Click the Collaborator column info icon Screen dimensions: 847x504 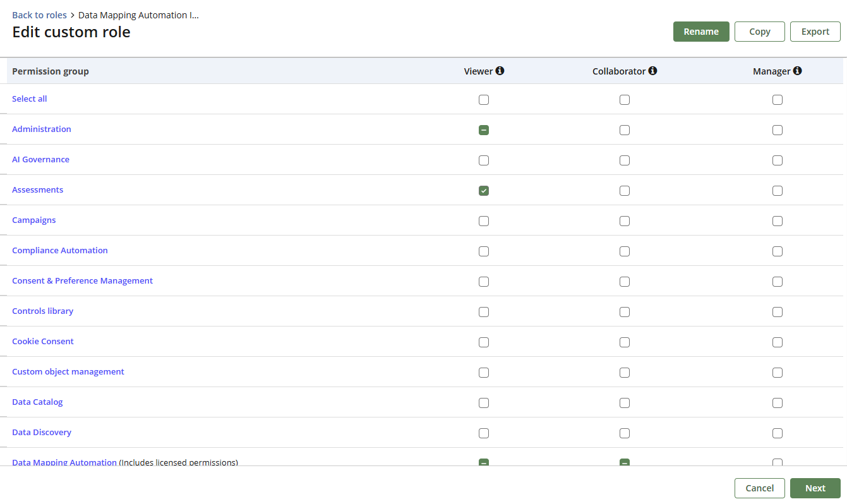(x=652, y=71)
